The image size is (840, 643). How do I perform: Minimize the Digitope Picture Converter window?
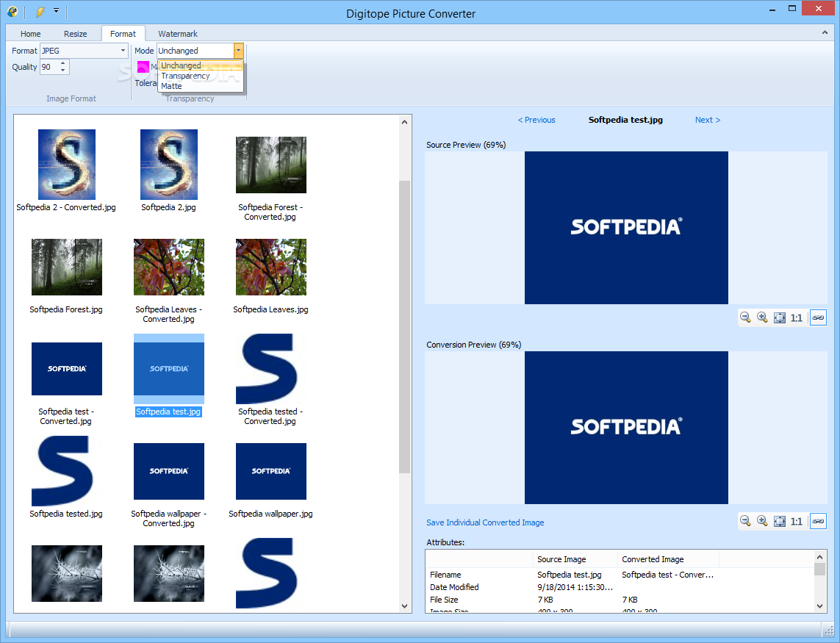(772, 9)
